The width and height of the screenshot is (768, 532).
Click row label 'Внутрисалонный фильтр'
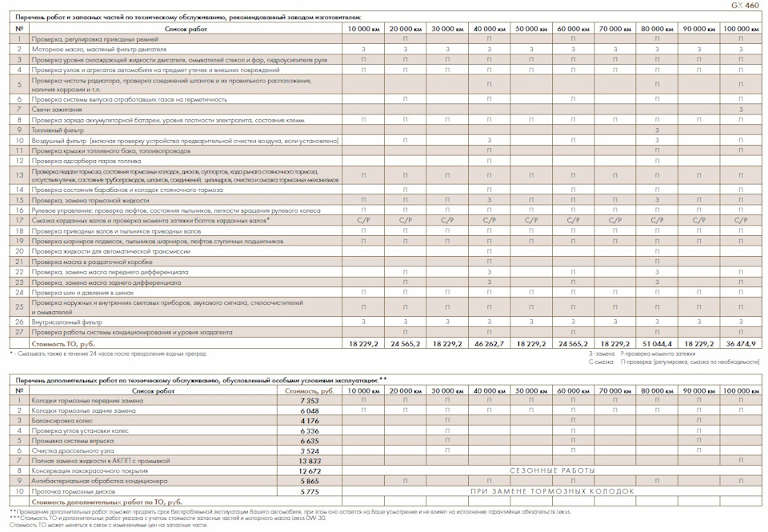(x=67, y=322)
